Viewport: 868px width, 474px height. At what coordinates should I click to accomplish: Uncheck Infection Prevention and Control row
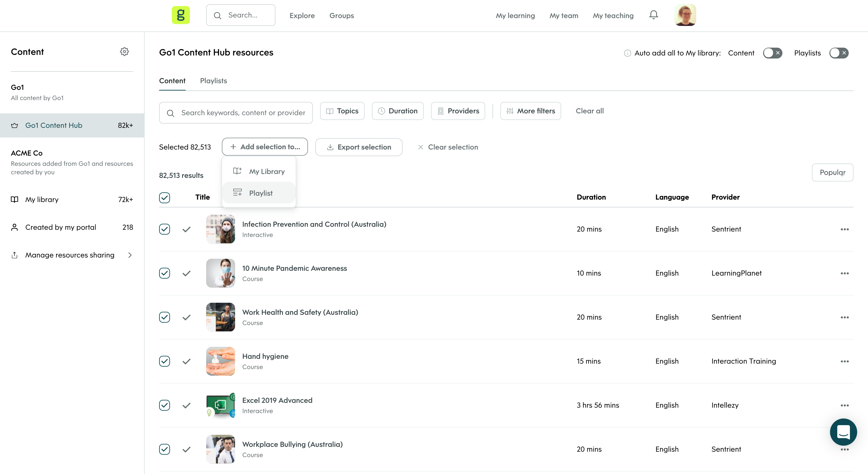click(x=165, y=229)
